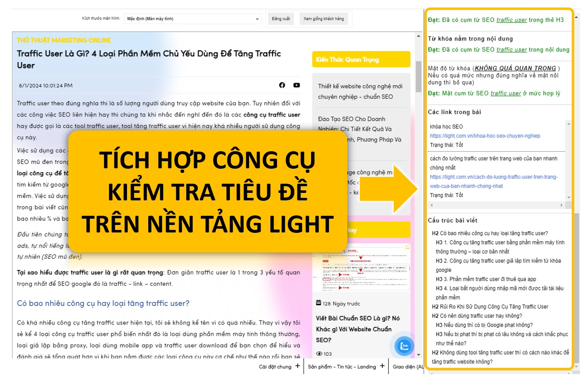Click H2 Không dùng tool tăng traffic user
This screenshot has width=588, height=382.
[x=500, y=357]
